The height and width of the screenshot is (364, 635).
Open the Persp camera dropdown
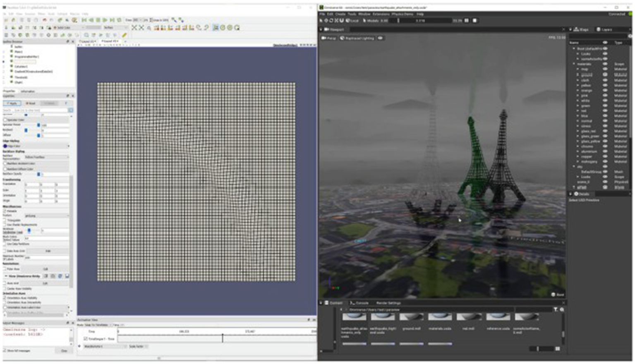pyautogui.click(x=329, y=38)
